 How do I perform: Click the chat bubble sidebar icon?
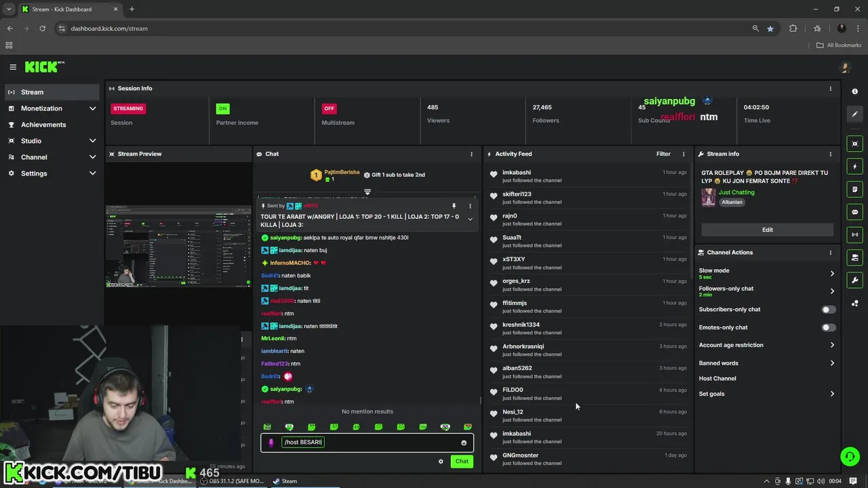(x=854, y=212)
